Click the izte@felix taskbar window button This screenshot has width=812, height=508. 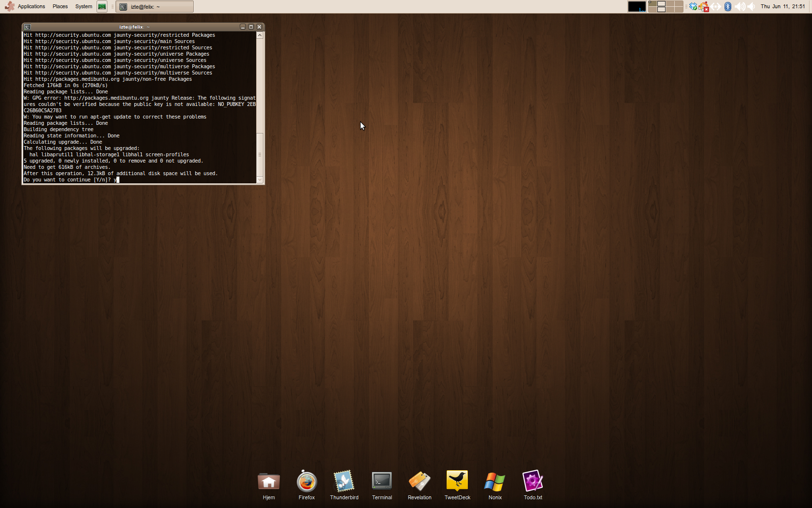coord(155,7)
